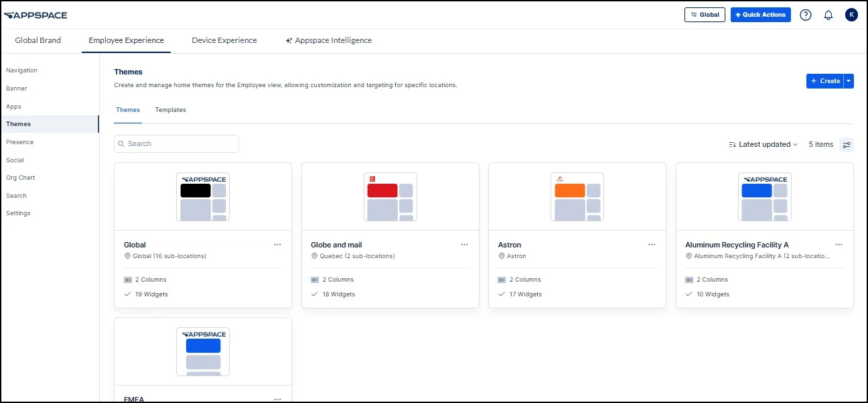Click the '5 items' count text
The image size is (868, 403).
click(x=821, y=145)
